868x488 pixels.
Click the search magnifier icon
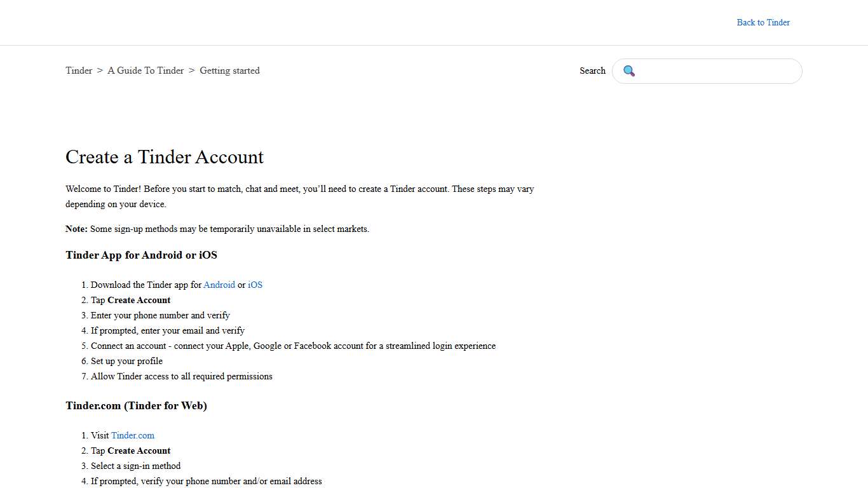tap(629, 71)
